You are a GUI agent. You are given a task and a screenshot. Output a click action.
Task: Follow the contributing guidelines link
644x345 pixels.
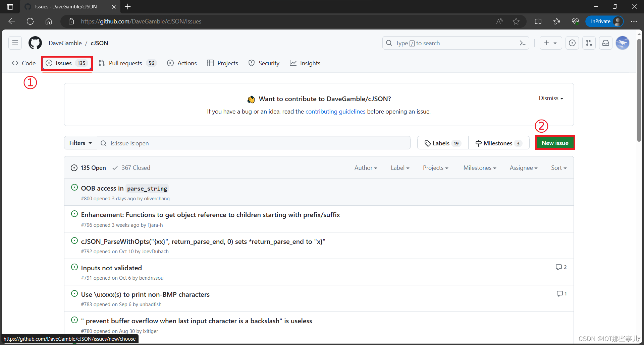pyautogui.click(x=335, y=112)
